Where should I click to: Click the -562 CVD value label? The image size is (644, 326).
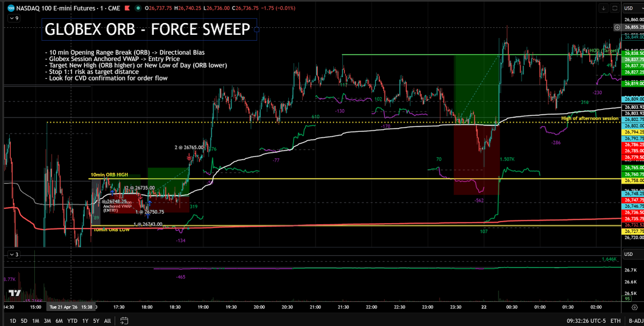pos(480,201)
